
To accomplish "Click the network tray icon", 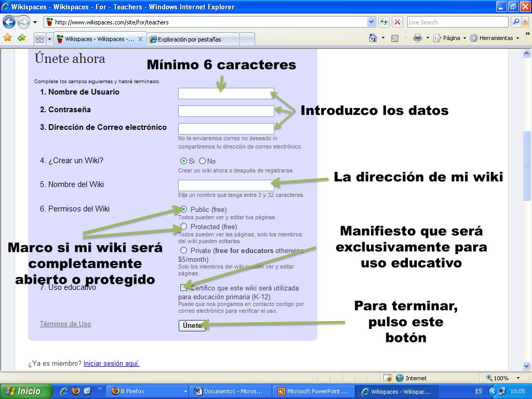I will pos(502,391).
